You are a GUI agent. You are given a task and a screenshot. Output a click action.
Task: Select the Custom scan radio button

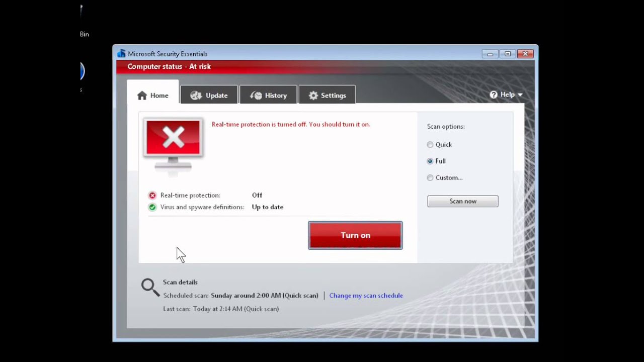tap(430, 178)
